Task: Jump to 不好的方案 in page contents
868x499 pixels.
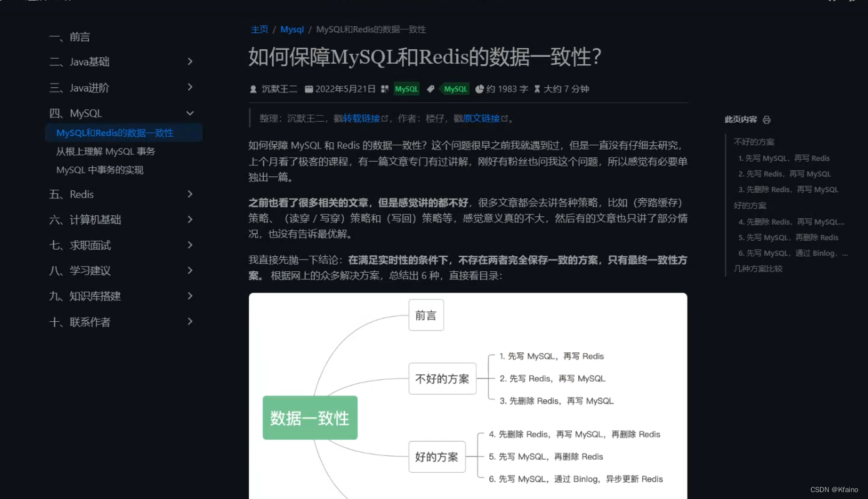Action: click(754, 142)
